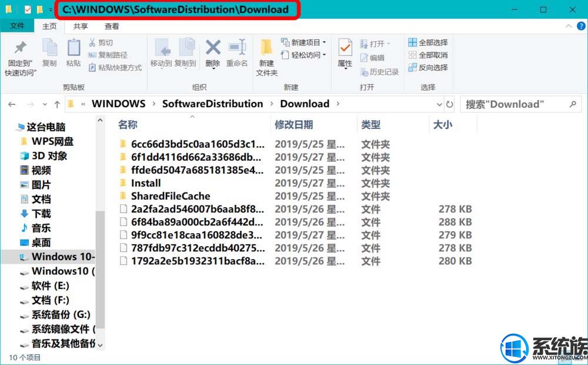Open Music (音乐) in navigation pane
Image resolution: width=588 pixels, height=365 pixels.
tap(36, 228)
